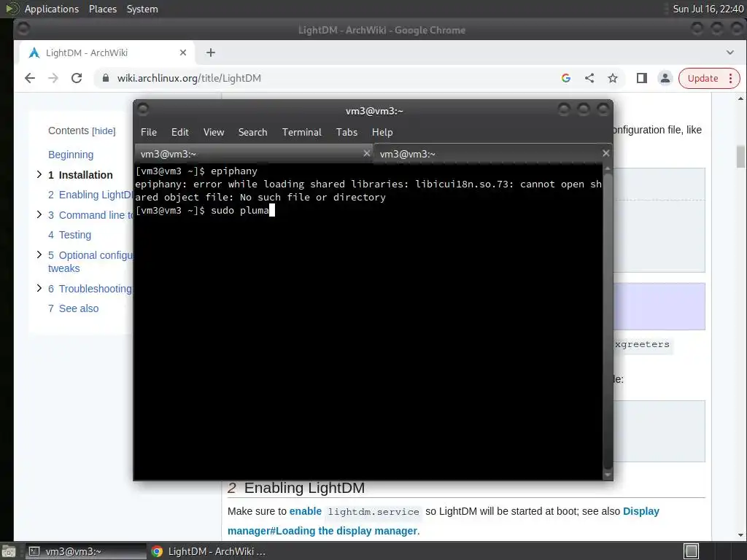Open System panel menu

(142, 9)
